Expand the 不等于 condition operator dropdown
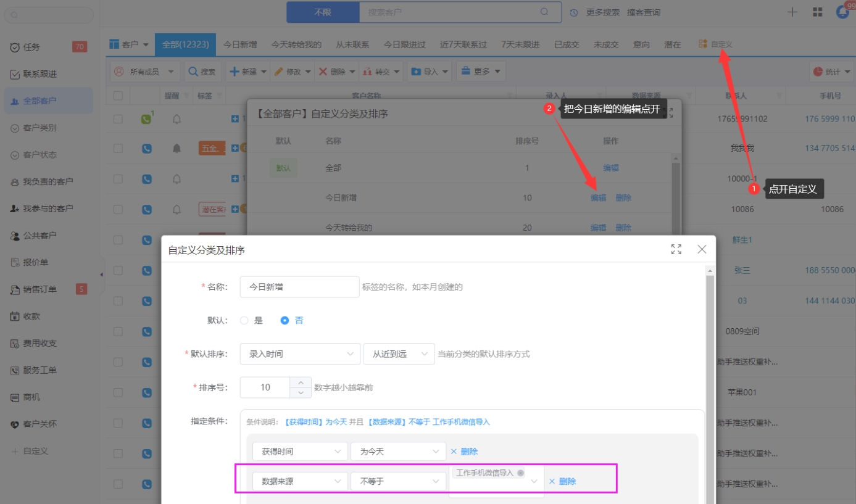 [398, 481]
